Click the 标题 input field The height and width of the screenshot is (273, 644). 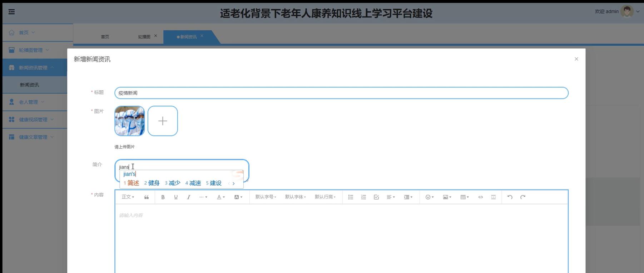click(x=341, y=93)
